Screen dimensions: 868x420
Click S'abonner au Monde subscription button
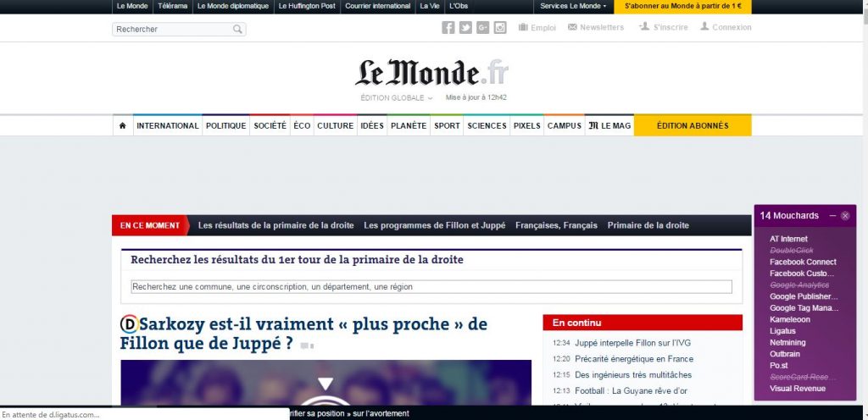[x=682, y=6]
